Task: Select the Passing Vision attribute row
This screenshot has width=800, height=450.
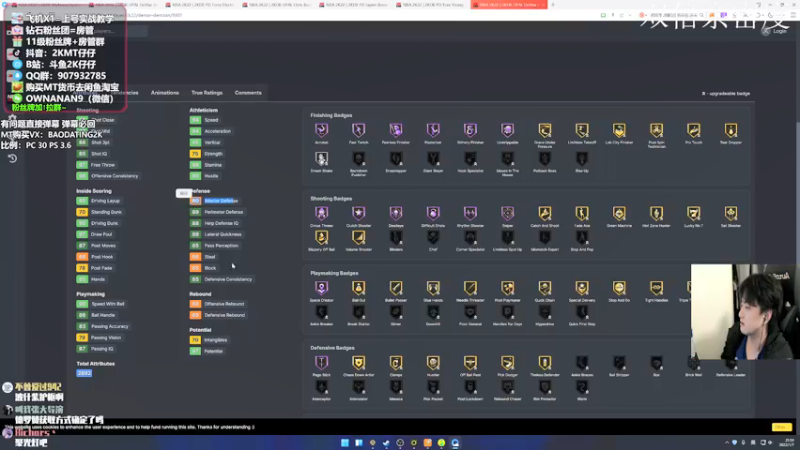Action: pyautogui.click(x=99, y=337)
